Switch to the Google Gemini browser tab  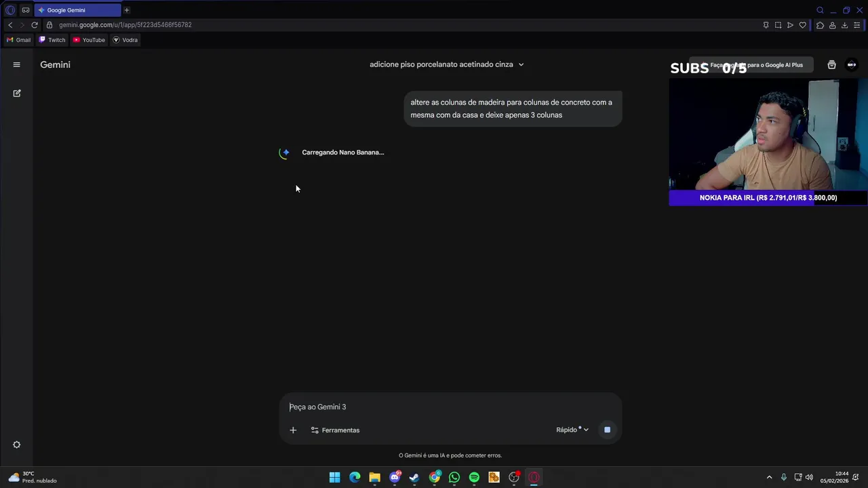77,10
